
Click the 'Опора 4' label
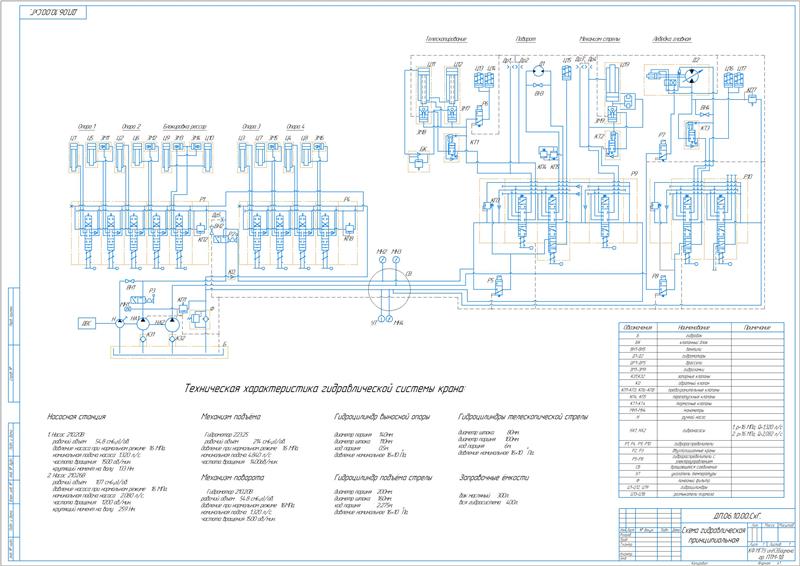[295, 127]
